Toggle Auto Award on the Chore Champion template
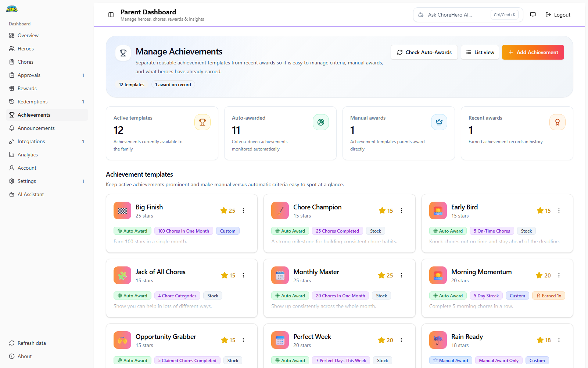This screenshot has width=588, height=368. pyautogui.click(x=290, y=231)
